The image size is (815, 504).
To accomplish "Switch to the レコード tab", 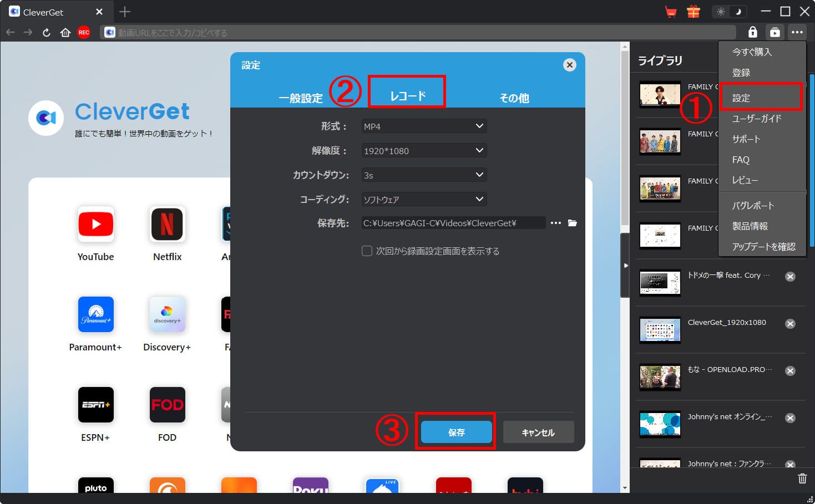I will click(408, 96).
